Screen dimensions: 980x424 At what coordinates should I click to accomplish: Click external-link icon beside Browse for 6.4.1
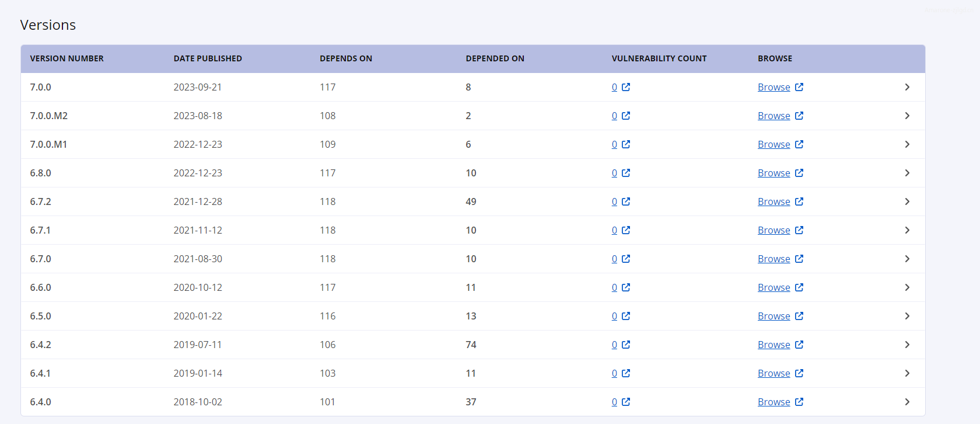[x=799, y=373]
